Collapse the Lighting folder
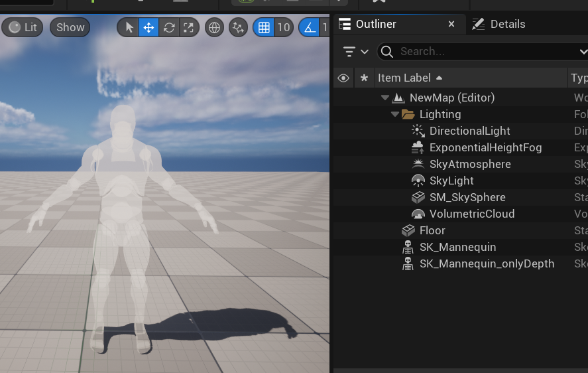 [x=395, y=114]
